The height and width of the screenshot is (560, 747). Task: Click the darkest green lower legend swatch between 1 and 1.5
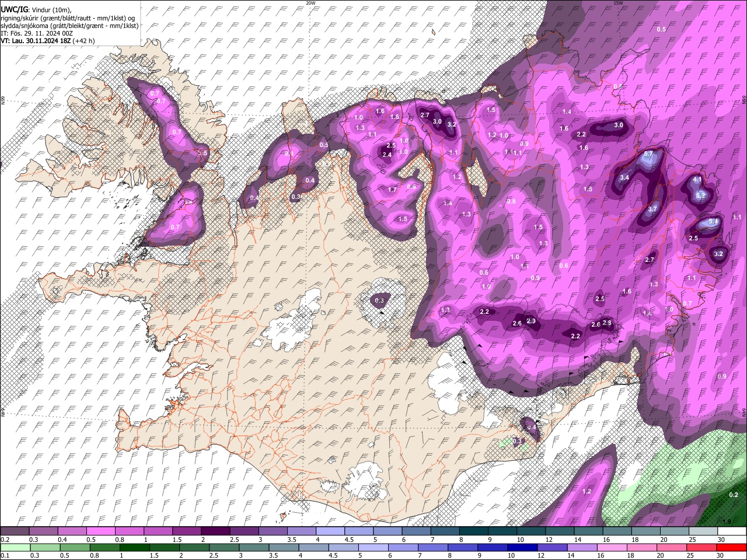[x=134, y=547]
